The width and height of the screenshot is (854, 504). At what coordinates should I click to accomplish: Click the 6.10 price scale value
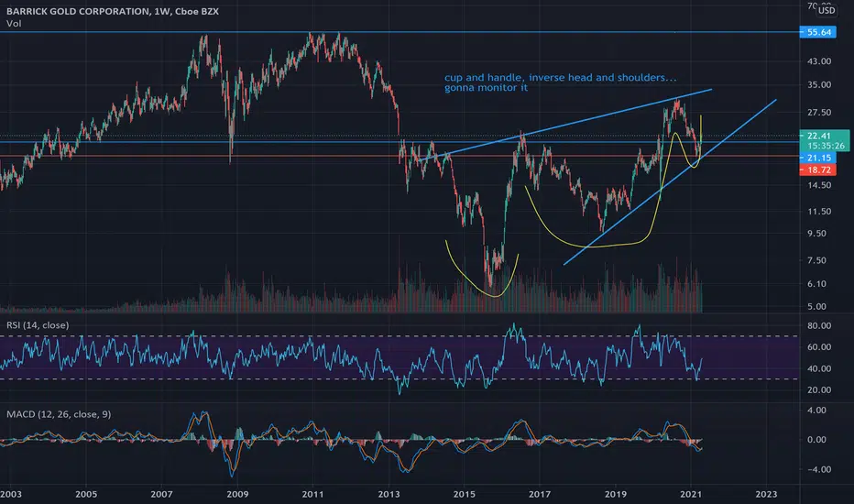pos(817,284)
